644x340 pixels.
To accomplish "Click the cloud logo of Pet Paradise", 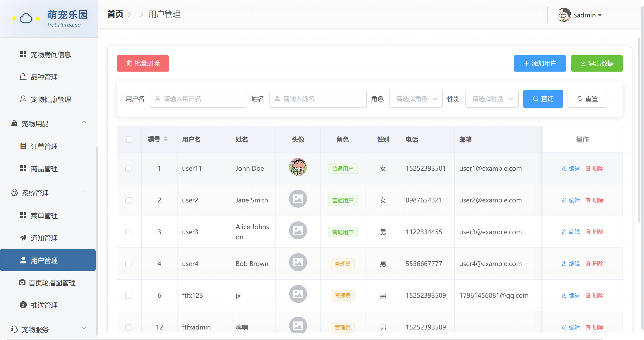I will [26, 18].
